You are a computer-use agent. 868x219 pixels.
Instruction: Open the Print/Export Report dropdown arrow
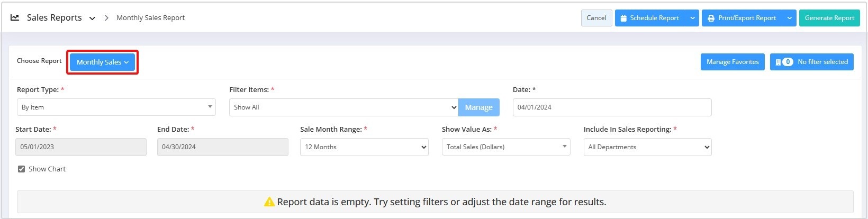(x=789, y=18)
